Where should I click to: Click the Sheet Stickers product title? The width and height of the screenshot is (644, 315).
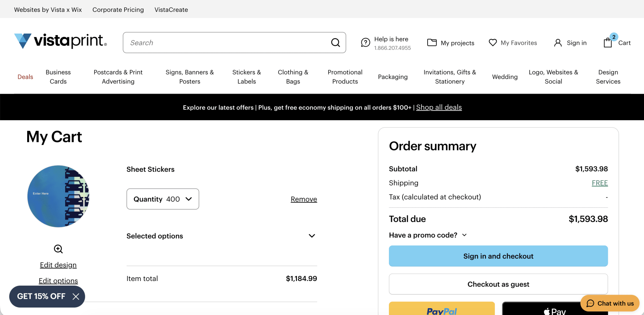pos(151,169)
